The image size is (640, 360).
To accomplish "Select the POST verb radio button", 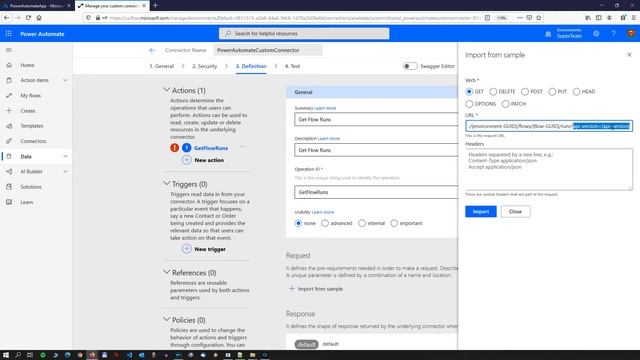I will pos(525,91).
